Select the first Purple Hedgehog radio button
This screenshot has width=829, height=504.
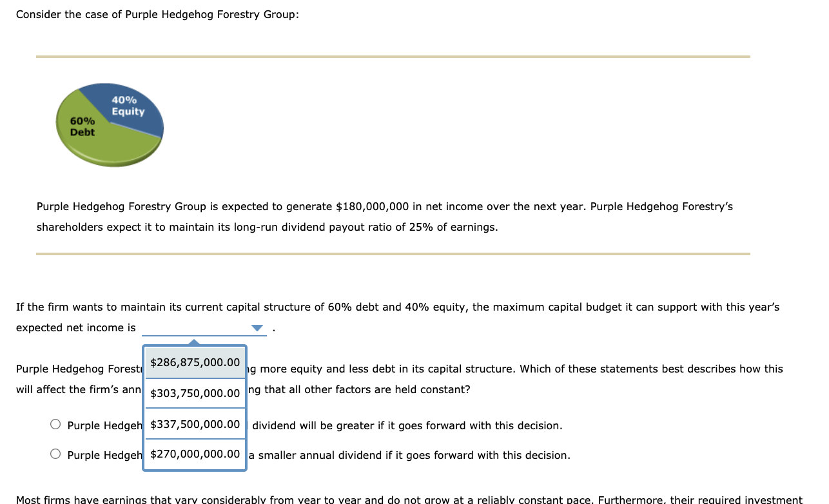[55, 423]
